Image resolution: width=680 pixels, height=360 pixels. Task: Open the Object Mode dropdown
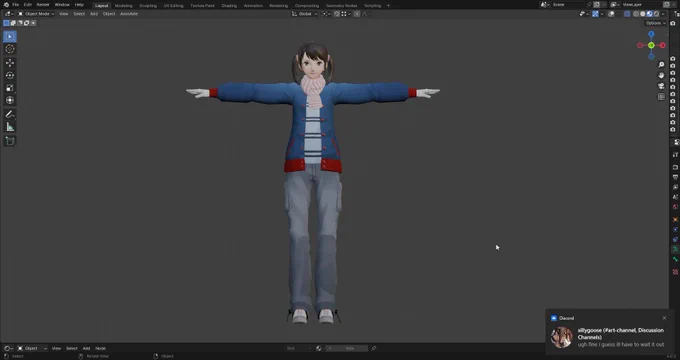36,14
